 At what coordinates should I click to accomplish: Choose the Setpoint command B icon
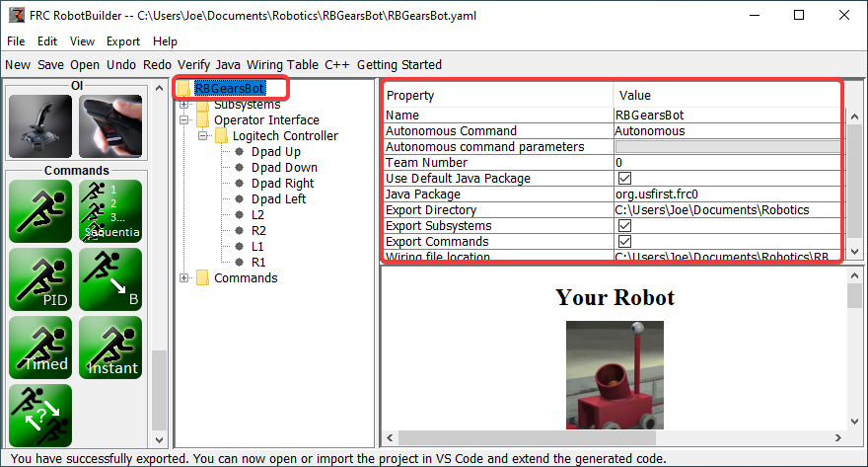pyautogui.click(x=110, y=279)
